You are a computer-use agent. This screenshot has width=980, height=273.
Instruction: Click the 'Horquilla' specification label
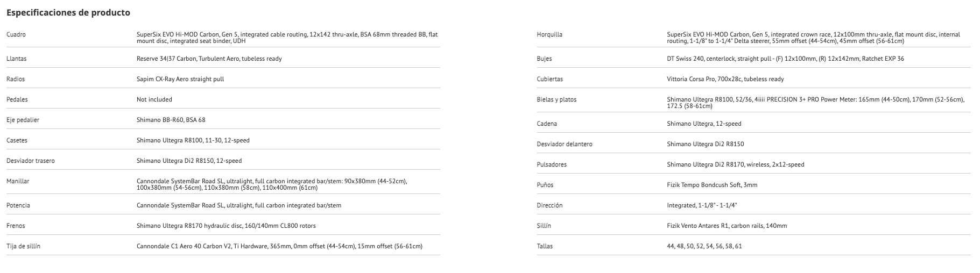click(x=549, y=34)
